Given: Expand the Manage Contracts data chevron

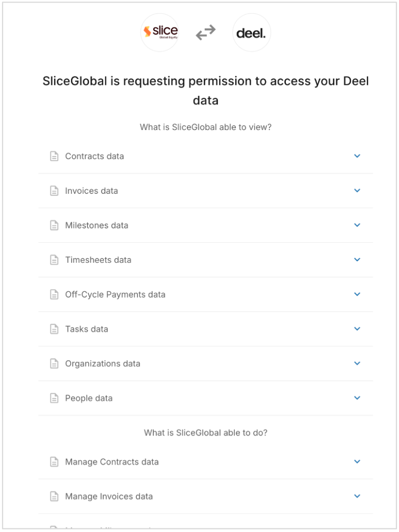Looking at the screenshot, I should pos(357,462).
